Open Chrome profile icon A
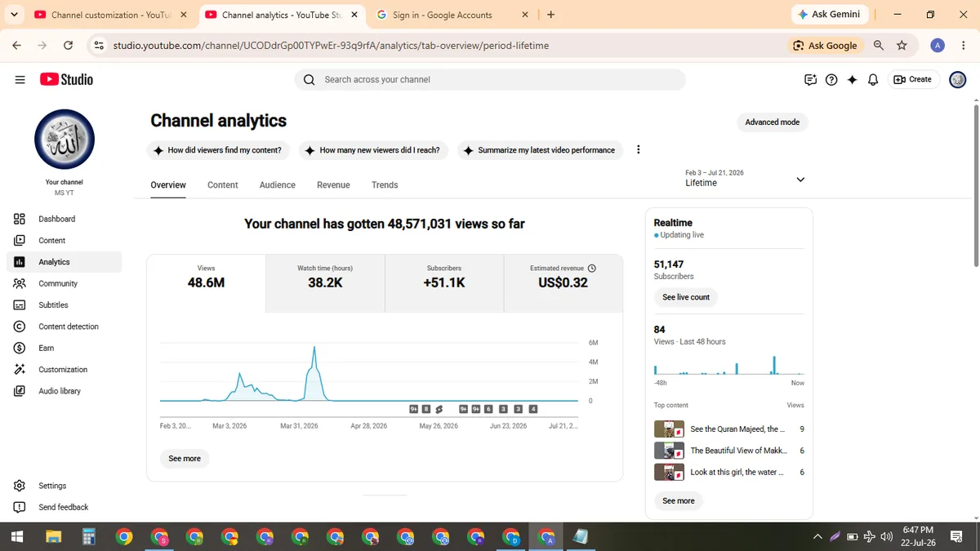Viewport: 980px width, 551px height. [x=938, y=46]
